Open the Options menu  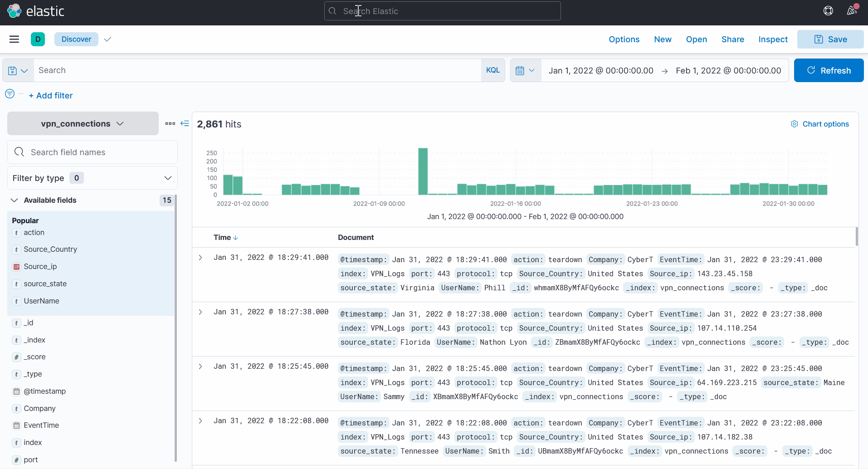pos(624,39)
